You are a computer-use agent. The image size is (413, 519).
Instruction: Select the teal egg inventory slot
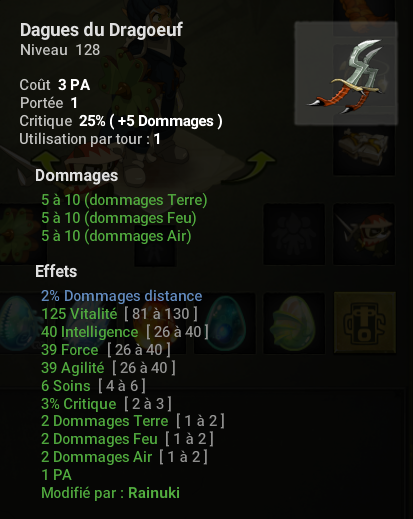click(224, 323)
